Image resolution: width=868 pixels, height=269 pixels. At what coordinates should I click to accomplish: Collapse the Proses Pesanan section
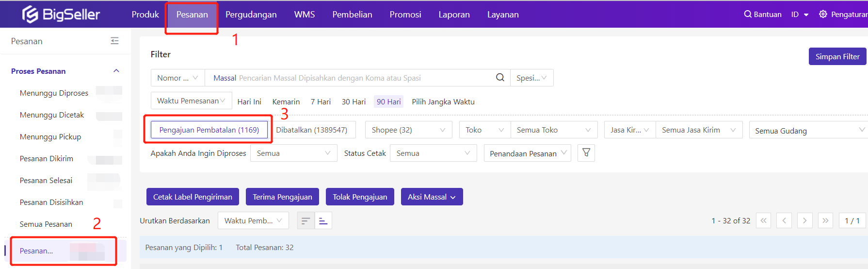tap(116, 71)
